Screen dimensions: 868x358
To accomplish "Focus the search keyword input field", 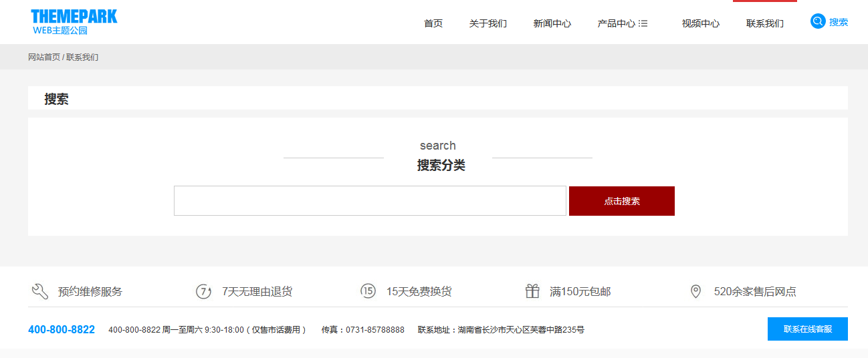I will tap(370, 201).
